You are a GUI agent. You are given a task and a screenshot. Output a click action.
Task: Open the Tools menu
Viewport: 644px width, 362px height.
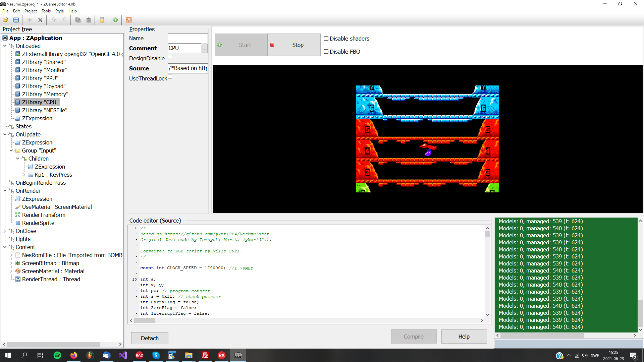tap(46, 11)
